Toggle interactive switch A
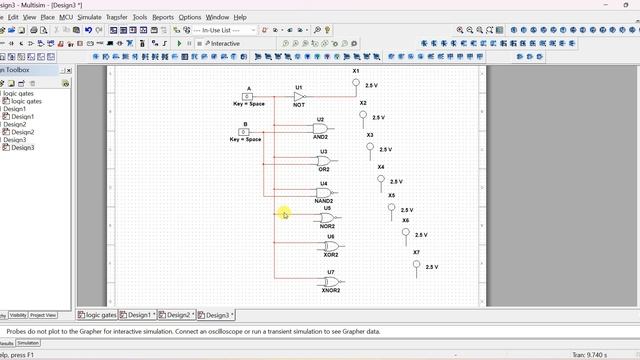The width and height of the screenshot is (640, 360). click(x=247, y=97)
